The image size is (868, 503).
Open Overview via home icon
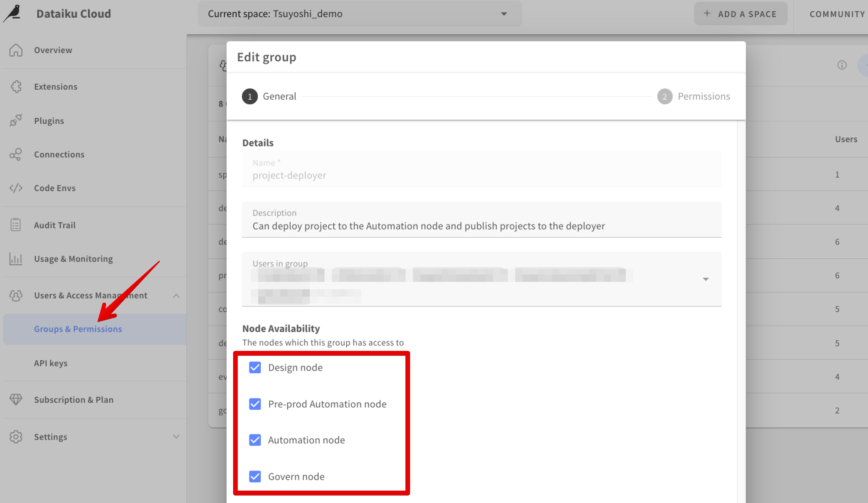tap(16, 50)
